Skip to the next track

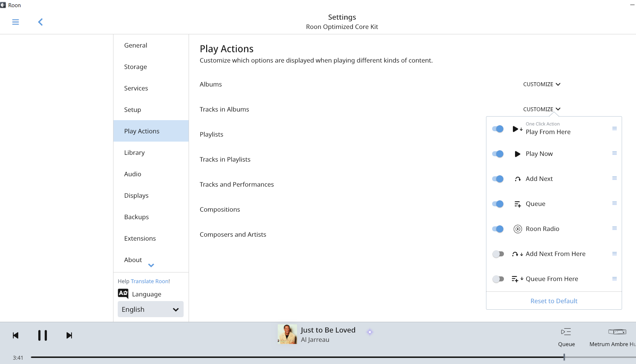pos(69,335)
